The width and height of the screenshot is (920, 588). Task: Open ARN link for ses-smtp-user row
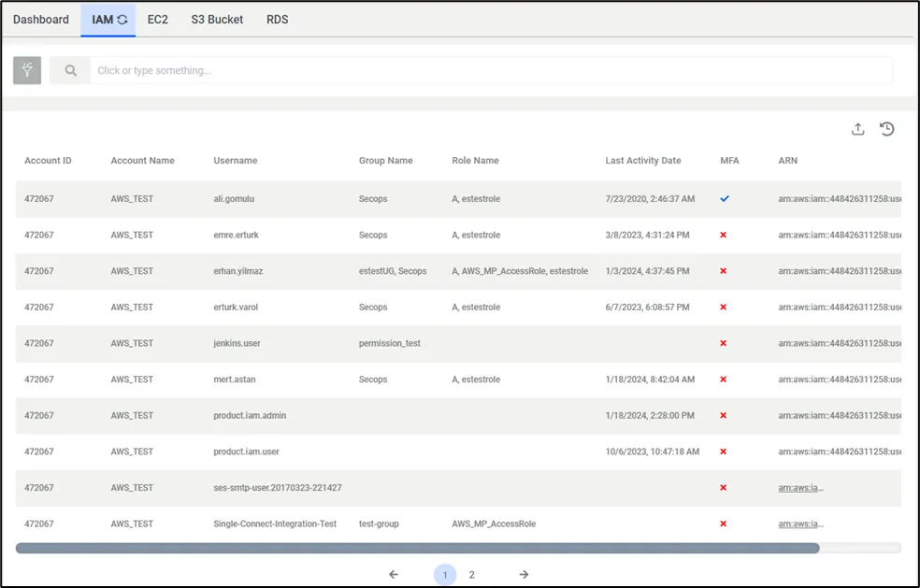pyautogui.click(x=801, y=488)
